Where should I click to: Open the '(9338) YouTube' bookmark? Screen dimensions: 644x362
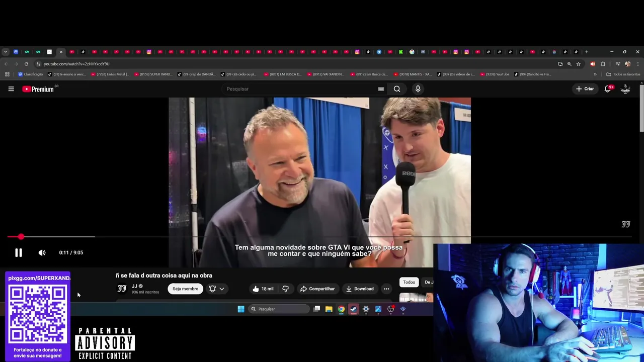point(495,74)
